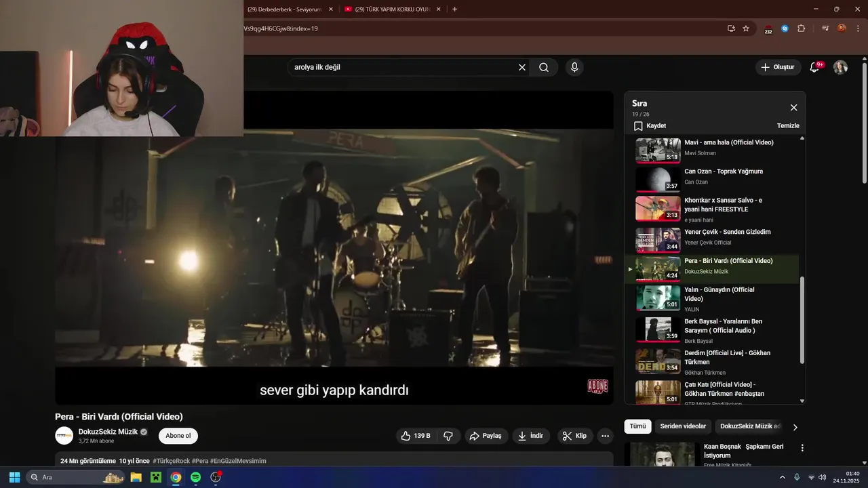Open Minecraft from the taskbar

coord(156,477)
